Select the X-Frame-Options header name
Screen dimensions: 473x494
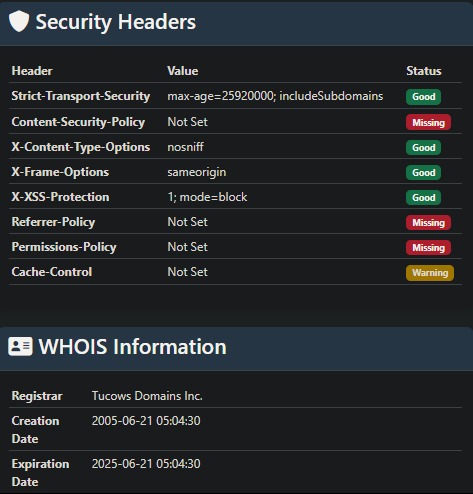[60, 172]
